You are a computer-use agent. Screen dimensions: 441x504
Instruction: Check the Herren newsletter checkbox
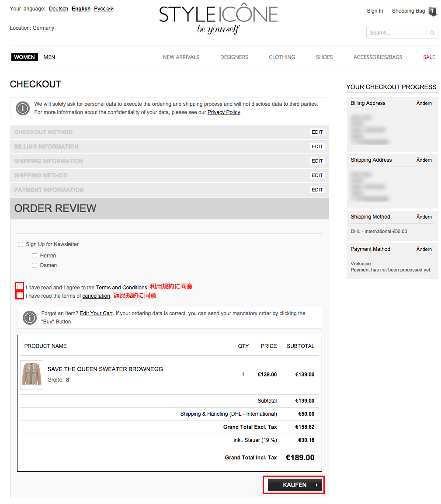[x=35, y=256]
